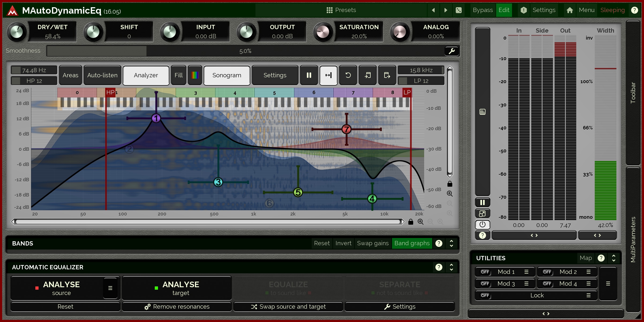Open the analyzer Settings button
This screenshot has height=322, width=644.
click(275, 75)
